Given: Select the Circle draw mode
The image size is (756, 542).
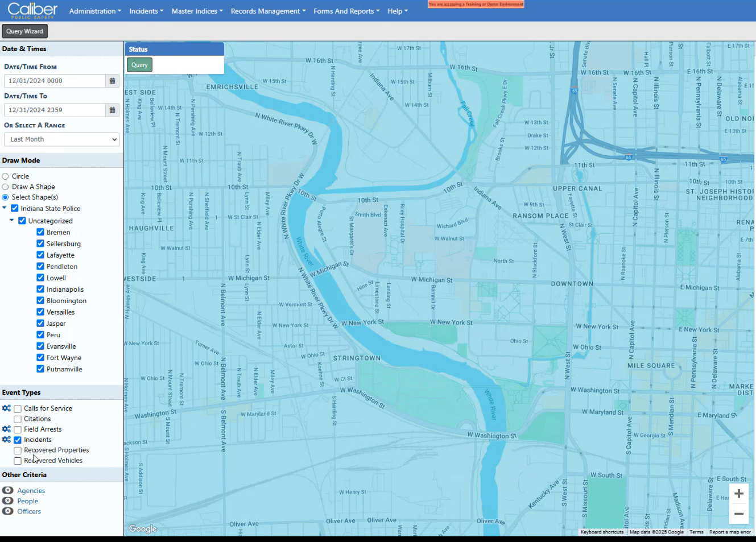Looking at the screenshot, I should coord(6,177).
